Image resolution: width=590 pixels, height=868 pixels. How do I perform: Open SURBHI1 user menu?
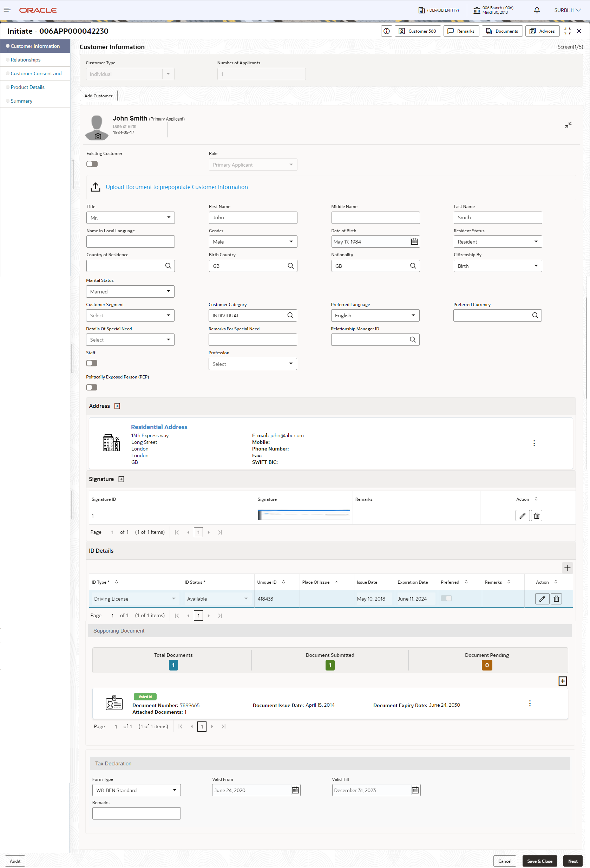coord(567,10)
